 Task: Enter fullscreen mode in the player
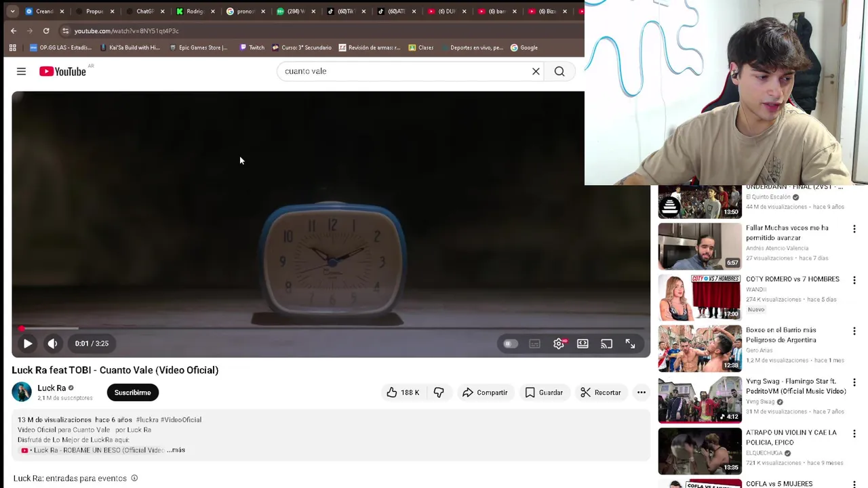pos(630,344)
